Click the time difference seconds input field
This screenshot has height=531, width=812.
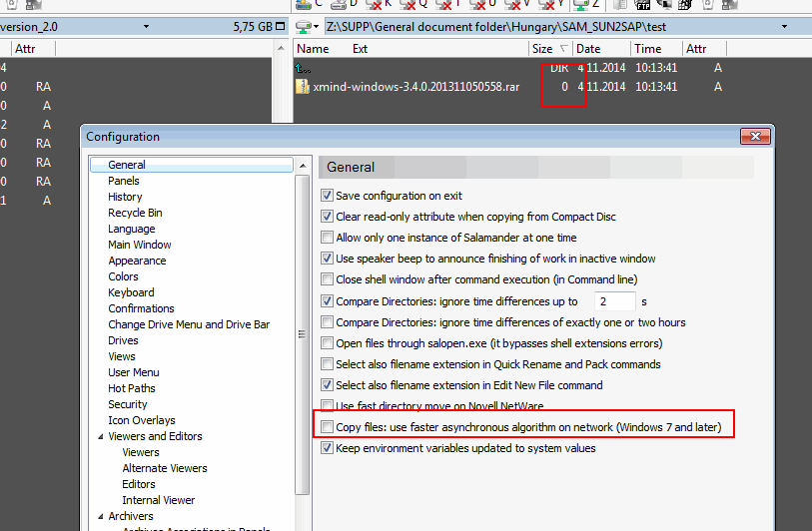click(614, 301)
